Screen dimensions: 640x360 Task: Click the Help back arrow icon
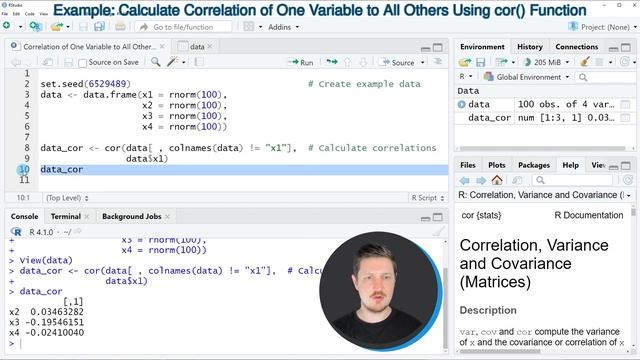[464, 180]
